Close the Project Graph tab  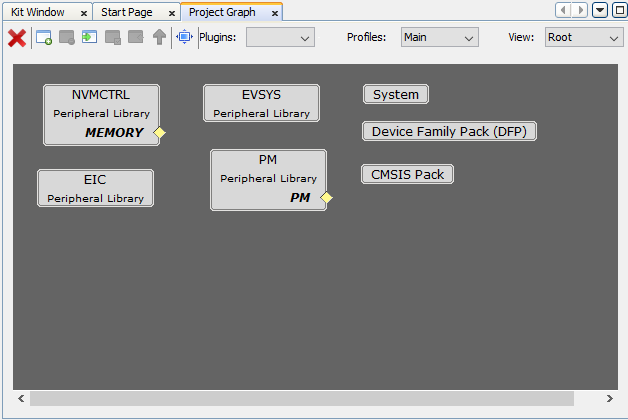[x=275, y=13]
